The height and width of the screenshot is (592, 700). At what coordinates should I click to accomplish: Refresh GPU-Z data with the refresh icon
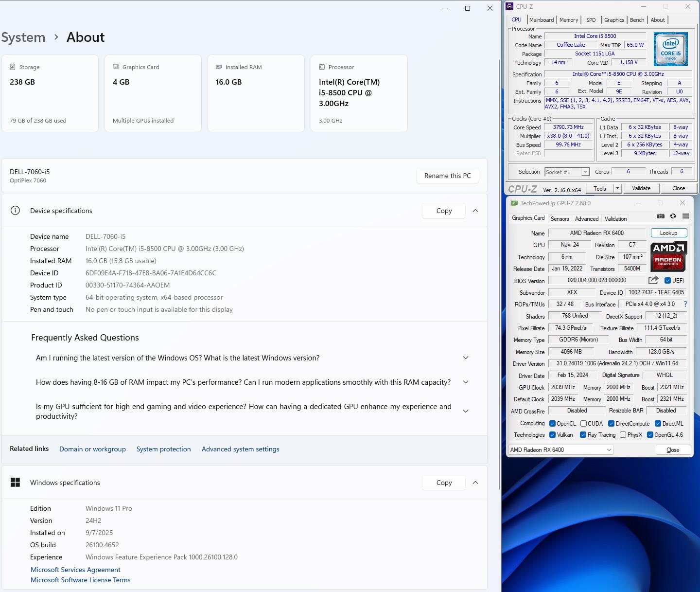(x=673, y=216)
